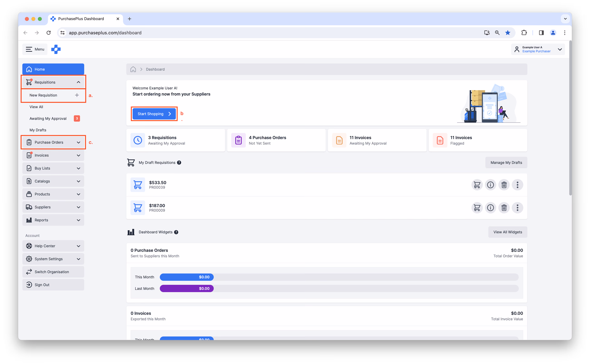Click the plus icon beside New Requisition
This screenshot has height=364, width=590.
[x=77, y=95]
